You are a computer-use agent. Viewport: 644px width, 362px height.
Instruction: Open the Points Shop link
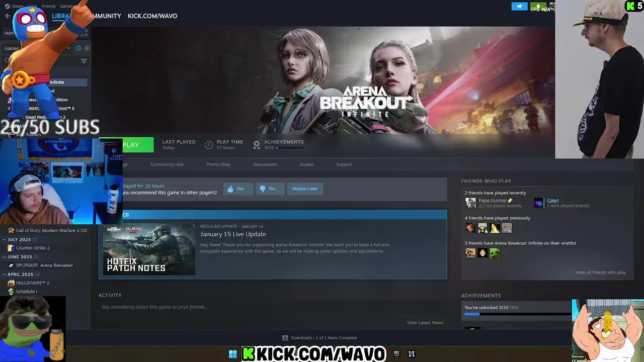tap(218, 164)
